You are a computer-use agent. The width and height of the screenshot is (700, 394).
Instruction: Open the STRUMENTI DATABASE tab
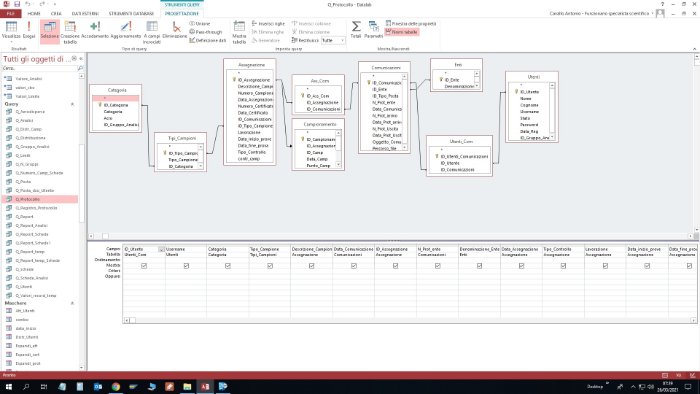point(131,13)
